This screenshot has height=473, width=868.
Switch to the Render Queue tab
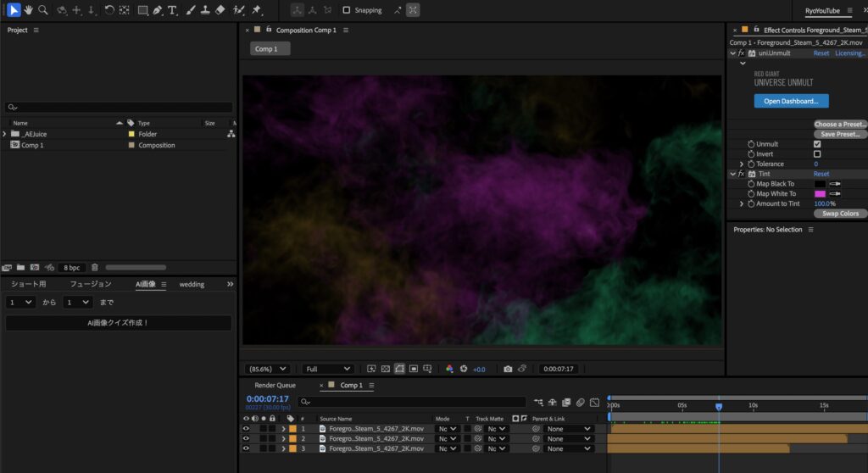275,386
